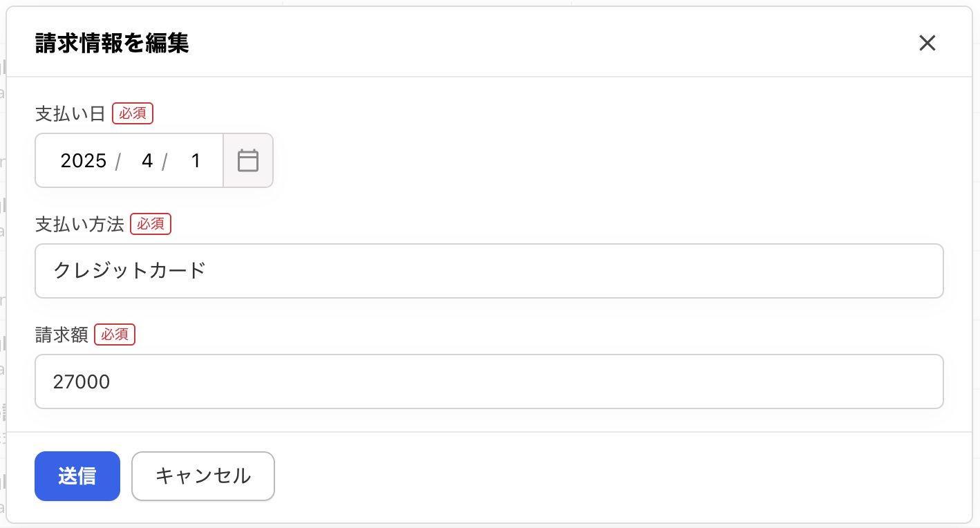This screenshot has height=528, width=980.
Task: Submit the form with 送信
Action: pos(77,476)
